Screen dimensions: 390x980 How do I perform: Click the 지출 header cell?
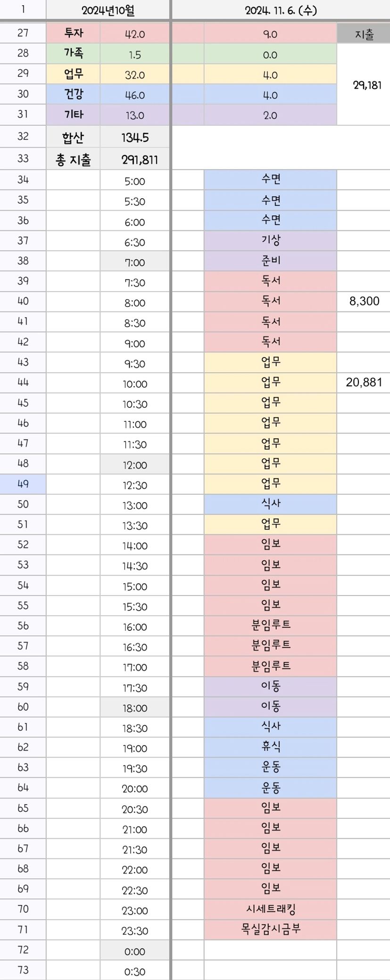pyautogui.click(x=364, y=34)
